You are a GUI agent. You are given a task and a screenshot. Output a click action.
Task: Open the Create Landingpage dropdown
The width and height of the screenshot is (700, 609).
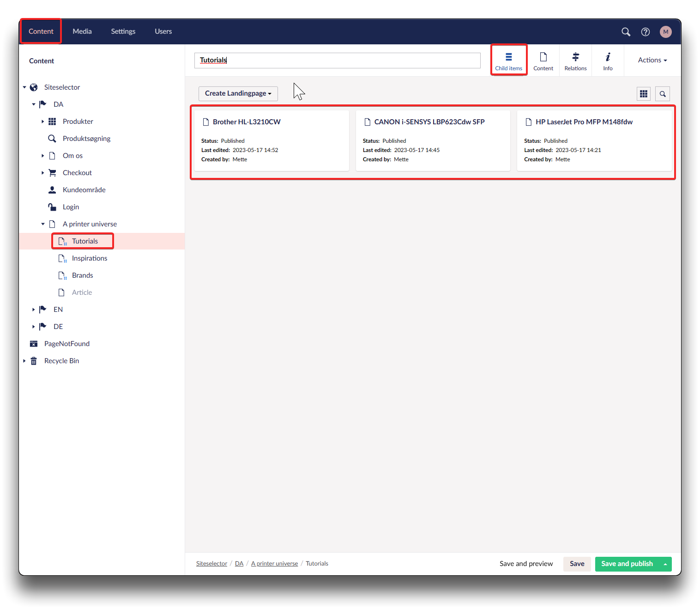point(238,93)
